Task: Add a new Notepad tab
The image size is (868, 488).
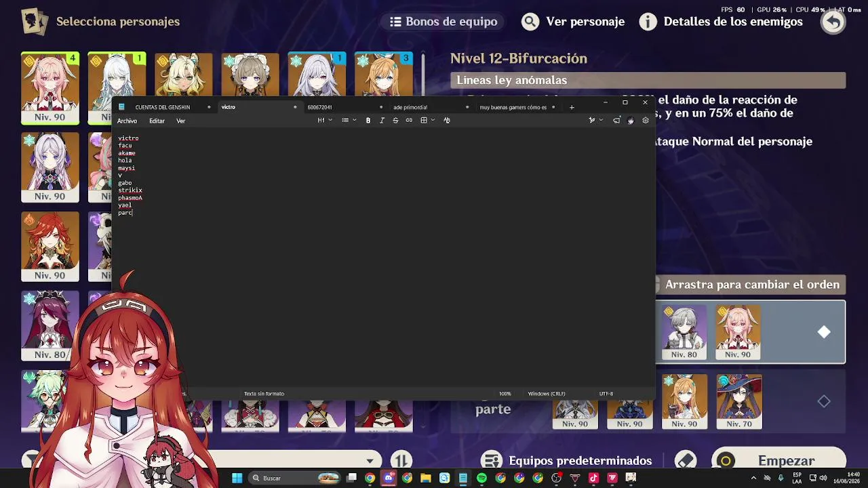Action: click(572, 107)
